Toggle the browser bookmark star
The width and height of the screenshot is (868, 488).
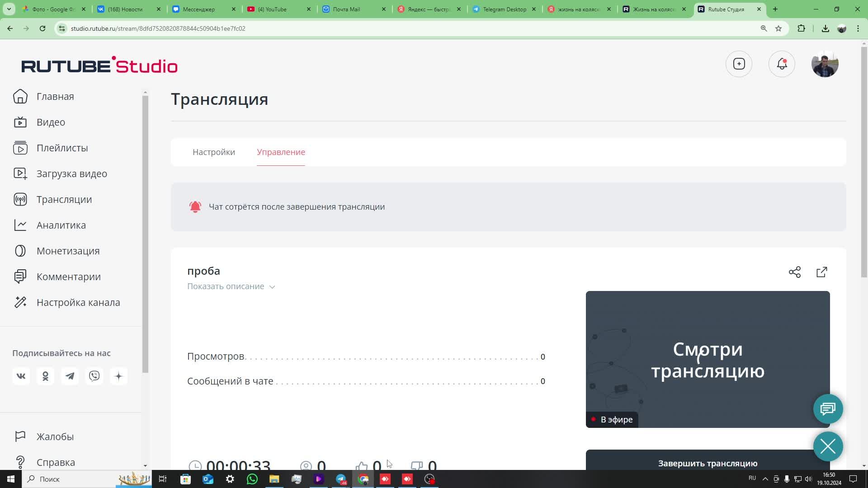click(x=778, y=28)
